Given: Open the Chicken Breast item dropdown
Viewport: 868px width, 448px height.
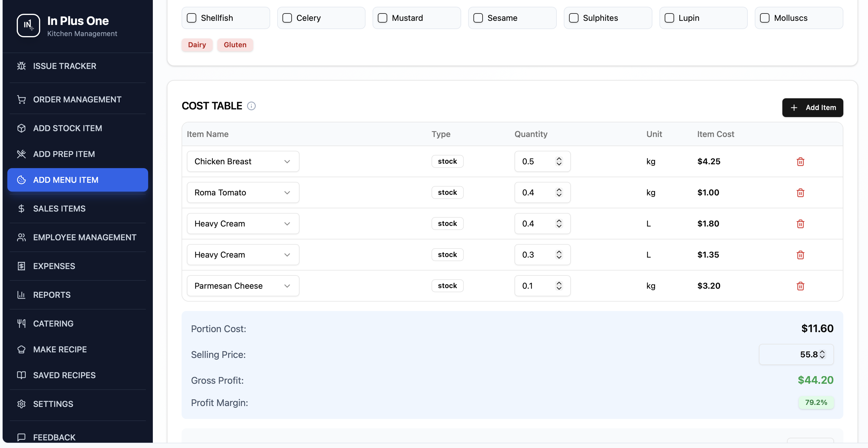Looking at the screenshot, I should 243,161.
